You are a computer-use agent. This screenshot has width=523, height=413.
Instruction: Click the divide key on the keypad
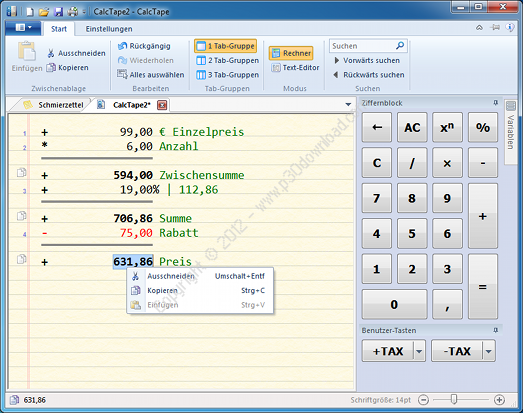[x=412, y=163]
